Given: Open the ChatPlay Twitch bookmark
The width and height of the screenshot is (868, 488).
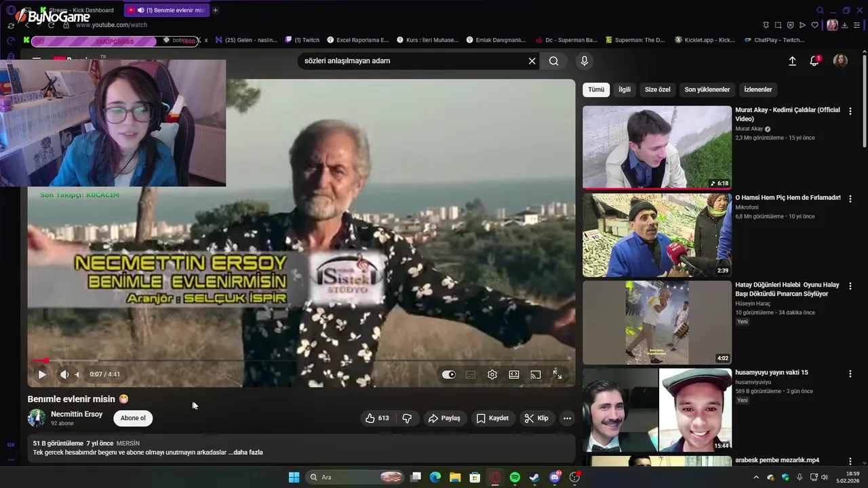Looking at the screenshot, I should coord(774,40).
